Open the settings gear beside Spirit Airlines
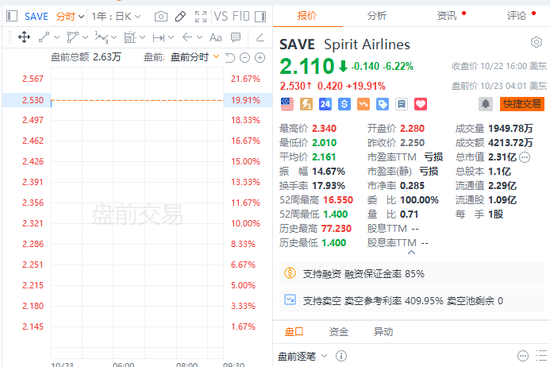Image resolution: width=550 pixels, height=367 pixels. coord(536,42)
